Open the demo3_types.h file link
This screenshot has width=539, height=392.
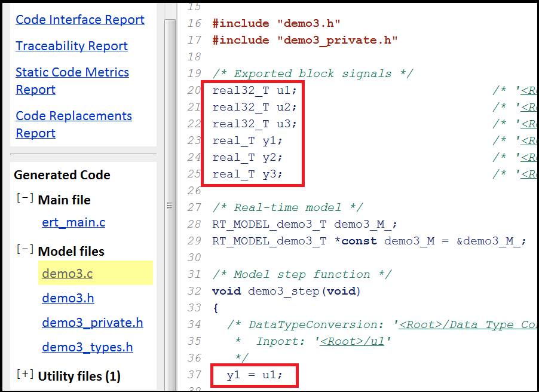pyautogui.click(x=87, y=347)
